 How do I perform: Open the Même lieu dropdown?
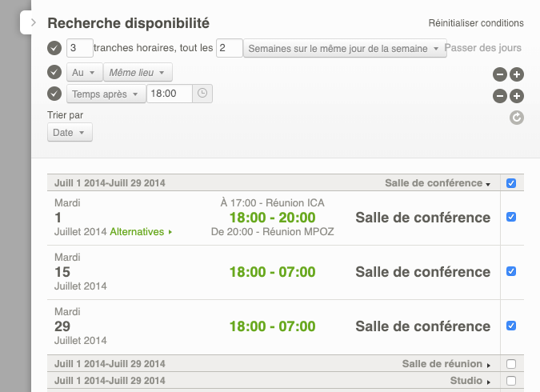(x=138, y=73)
